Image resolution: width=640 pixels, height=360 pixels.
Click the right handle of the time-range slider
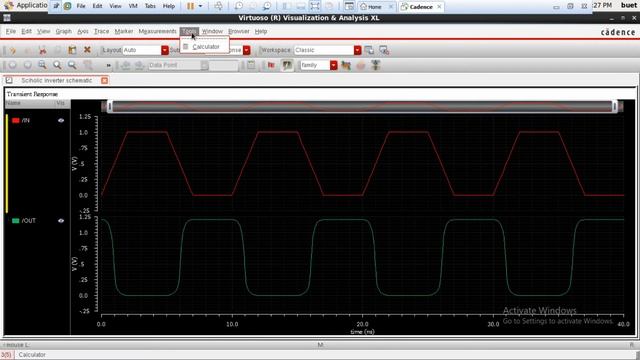(615, 107)
